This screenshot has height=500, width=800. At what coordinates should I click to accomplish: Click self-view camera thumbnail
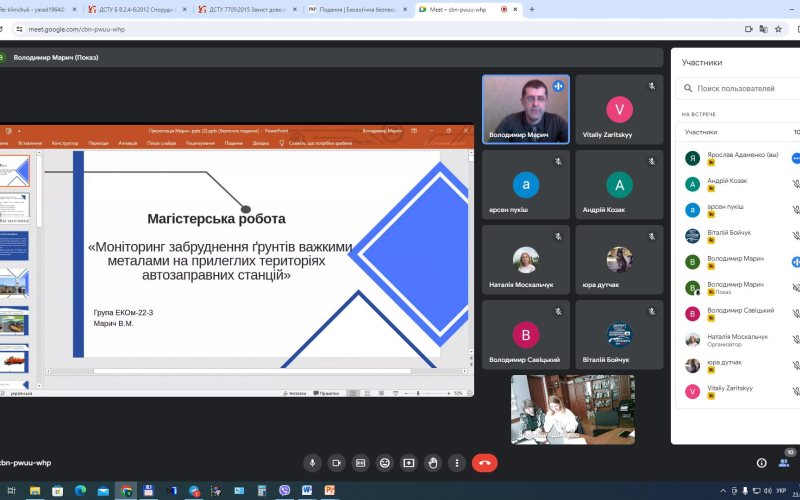click(573, 410)
